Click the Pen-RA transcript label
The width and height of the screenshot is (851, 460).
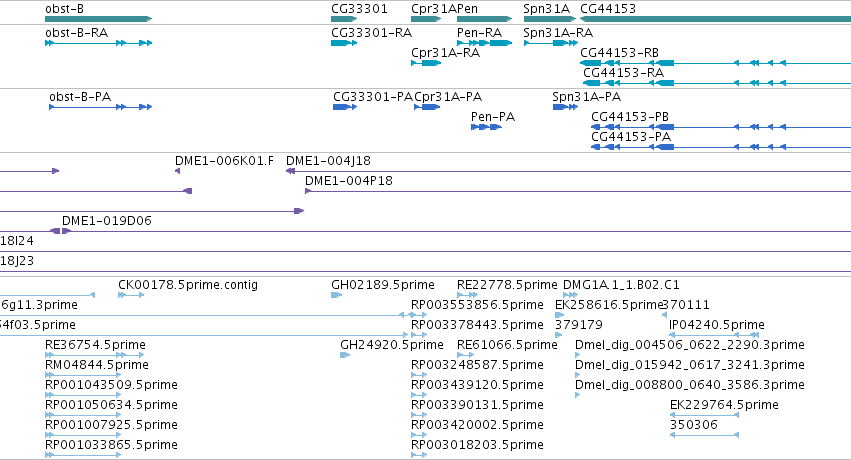tap(479, 33)
